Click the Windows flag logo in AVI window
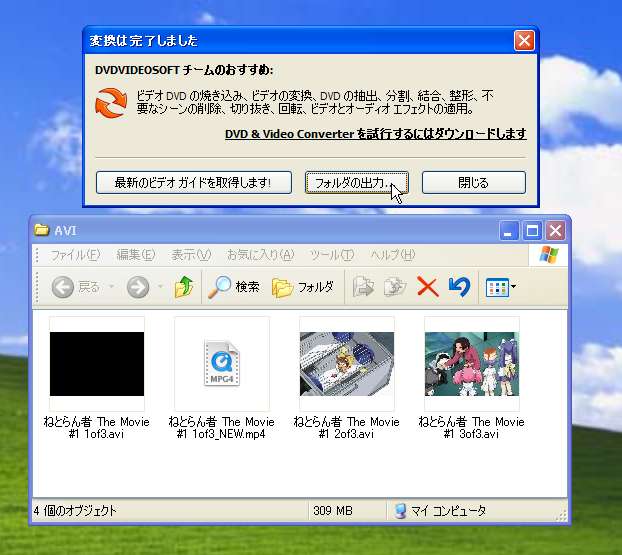The image size is (622, 555). point(549,255)
